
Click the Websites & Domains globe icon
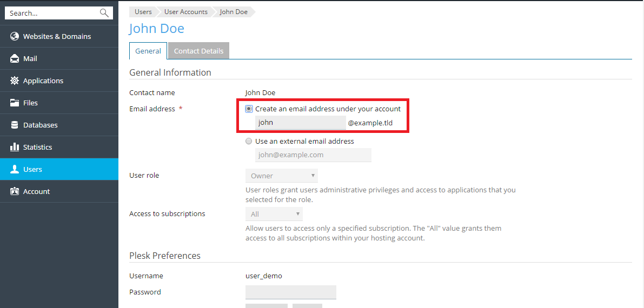coord(15,36)
